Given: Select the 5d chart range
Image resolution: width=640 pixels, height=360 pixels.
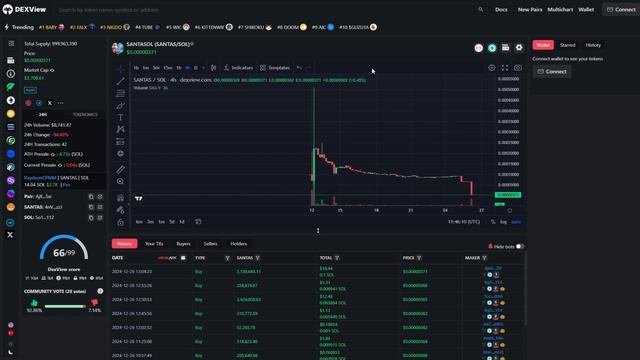Looking at the screenshot, I should point(172,222).
